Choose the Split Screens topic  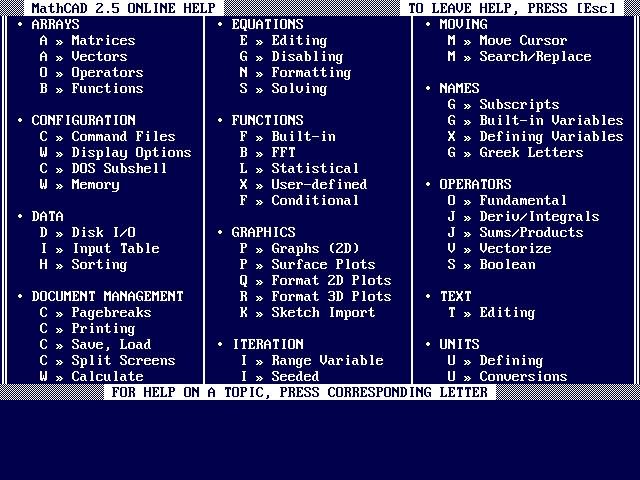[123, 360]
